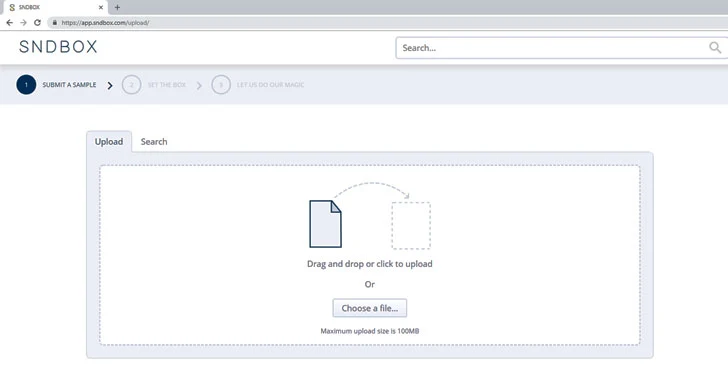Click LET US DO OUR MAGIC label
The width and height of the screenshot is (728, 380).
[271, 85]
